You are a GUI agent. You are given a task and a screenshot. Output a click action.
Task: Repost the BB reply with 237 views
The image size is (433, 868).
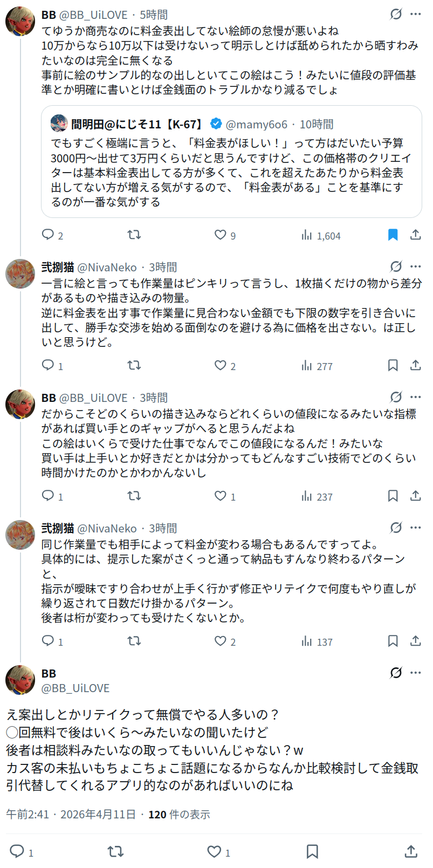click(134, 496)
